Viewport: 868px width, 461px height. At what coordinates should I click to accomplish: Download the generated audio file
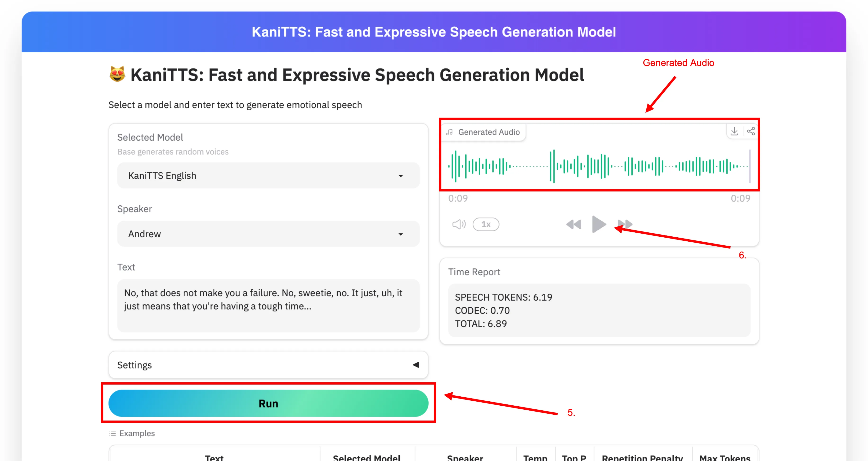click(x=734, y=131)
